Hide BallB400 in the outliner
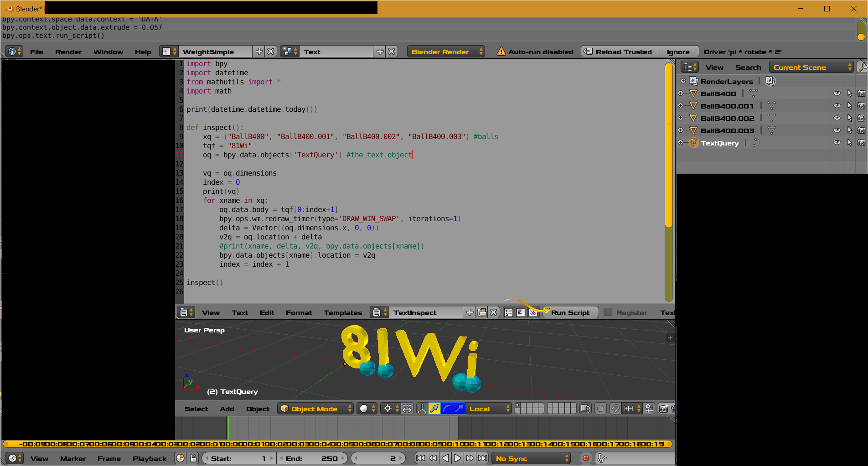Image resolution: width=868 pixels, height=466 pixels. (837, 93)
